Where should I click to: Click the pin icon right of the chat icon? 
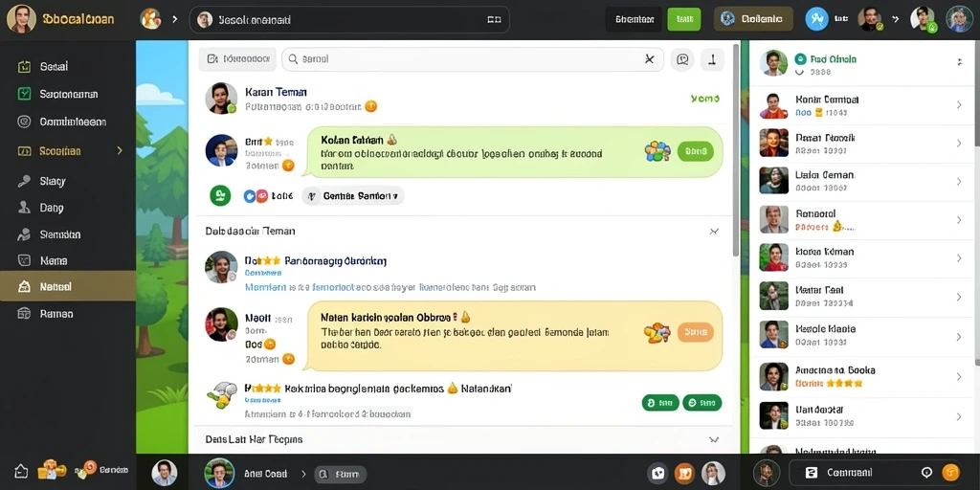(712, 59)
